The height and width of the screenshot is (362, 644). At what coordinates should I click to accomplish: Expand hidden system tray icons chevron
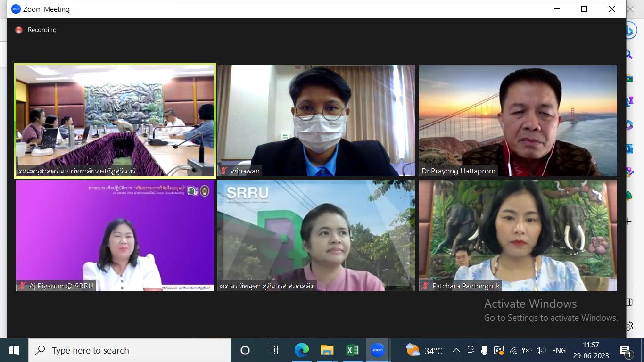coord(456,350)
